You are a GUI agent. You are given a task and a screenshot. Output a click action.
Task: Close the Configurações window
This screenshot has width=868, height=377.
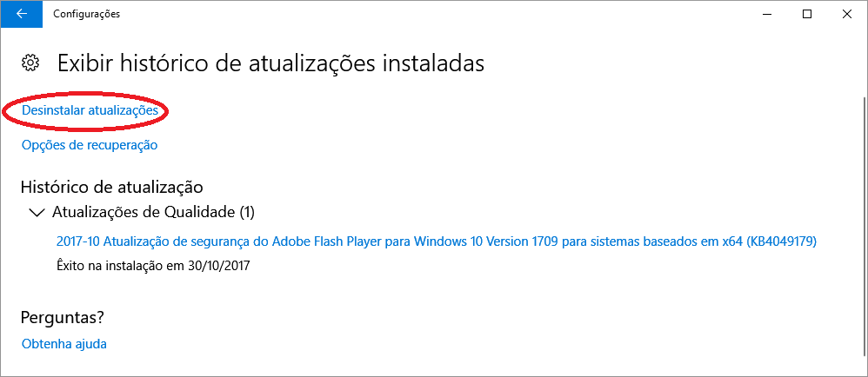coord(846,14)
